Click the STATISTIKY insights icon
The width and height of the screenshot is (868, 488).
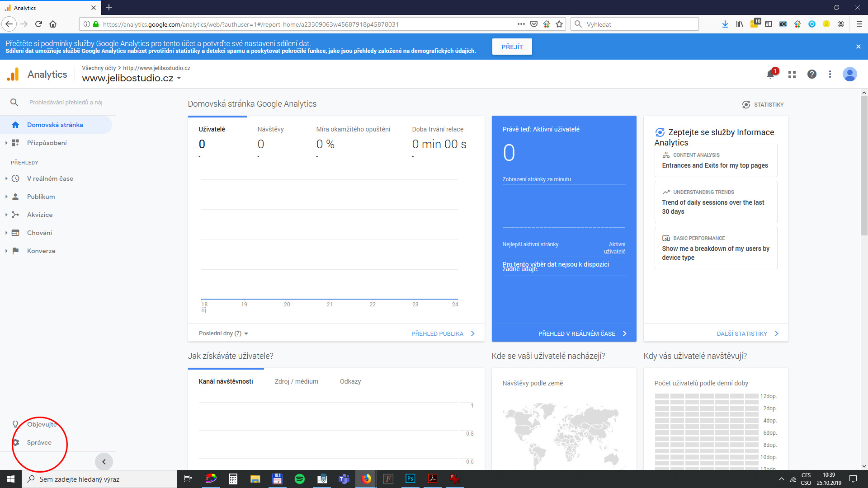pos(746,105)
